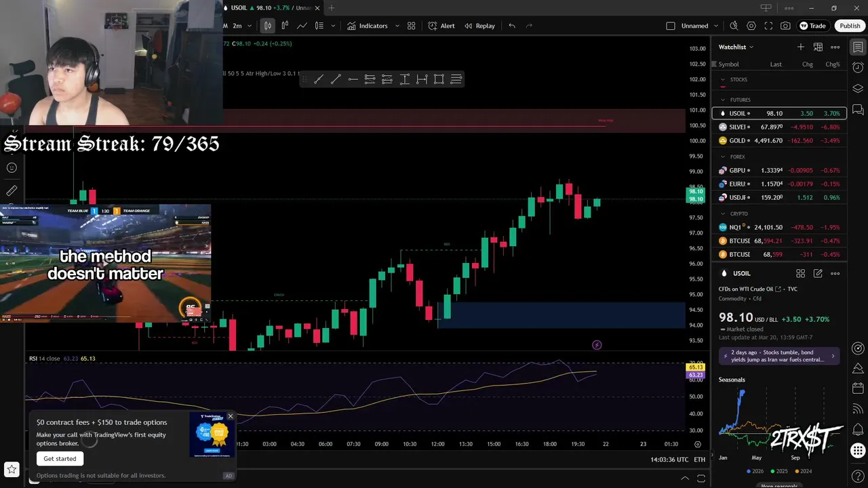This screenshot has width=868, height=488.
Task: Open ETH trading session selector
Action: click(699, 460)
